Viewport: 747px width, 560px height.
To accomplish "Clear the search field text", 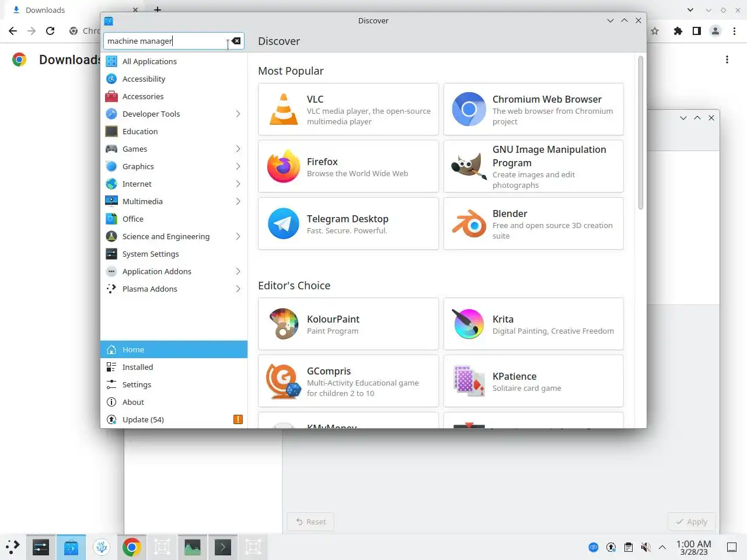I will coord(236,41).
